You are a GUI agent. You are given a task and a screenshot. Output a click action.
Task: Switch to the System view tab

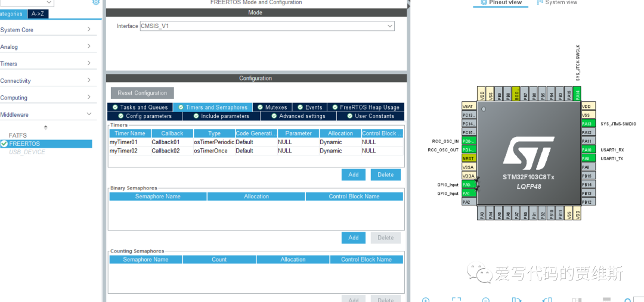(557, 2)
